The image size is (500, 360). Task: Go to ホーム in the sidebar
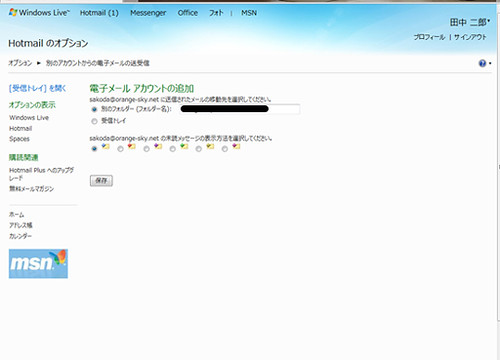coord(16,214)
